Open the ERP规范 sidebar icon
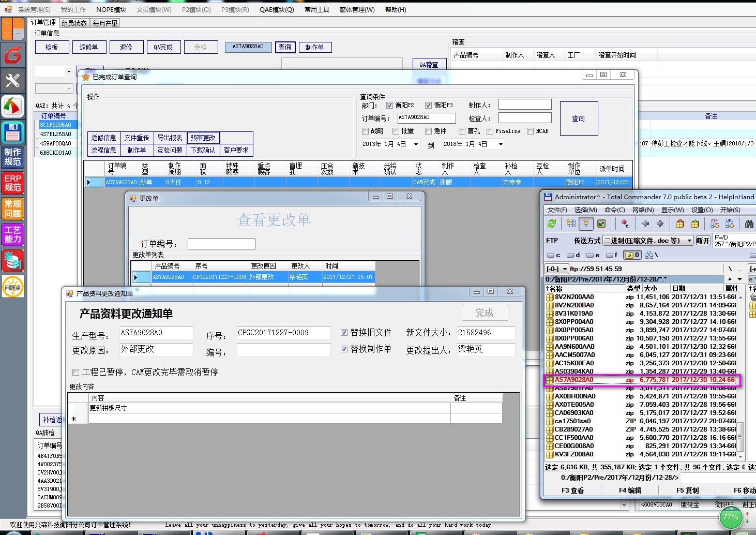Viewport: 756px width, 535px height. pos(12,183)
